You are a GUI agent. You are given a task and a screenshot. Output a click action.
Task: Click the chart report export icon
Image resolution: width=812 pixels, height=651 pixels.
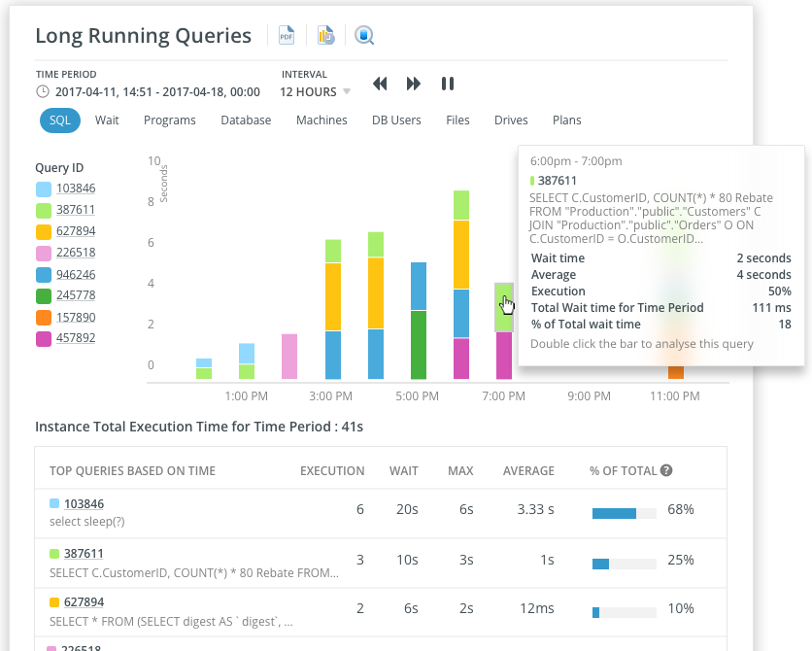point(325,35)
